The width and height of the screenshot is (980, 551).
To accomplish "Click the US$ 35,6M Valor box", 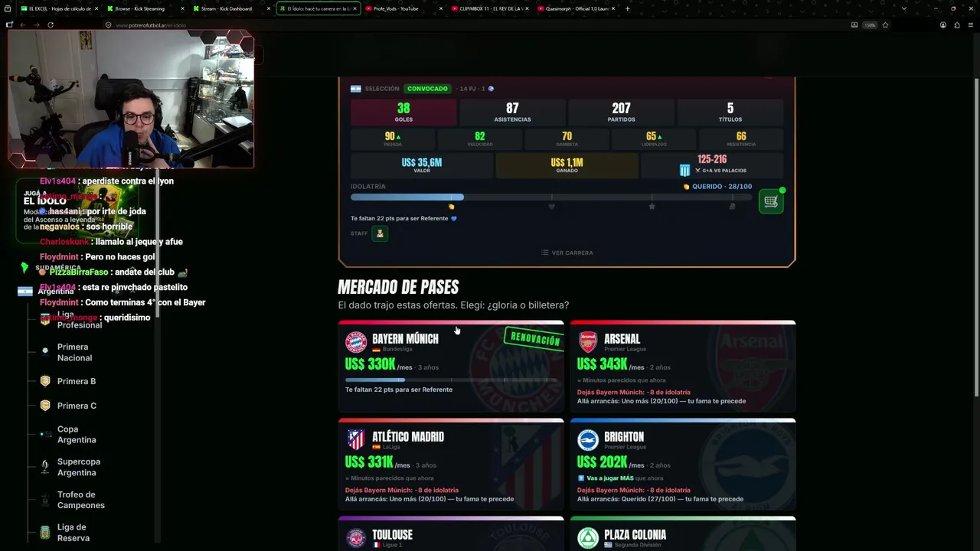I will (x=422, y=165).
